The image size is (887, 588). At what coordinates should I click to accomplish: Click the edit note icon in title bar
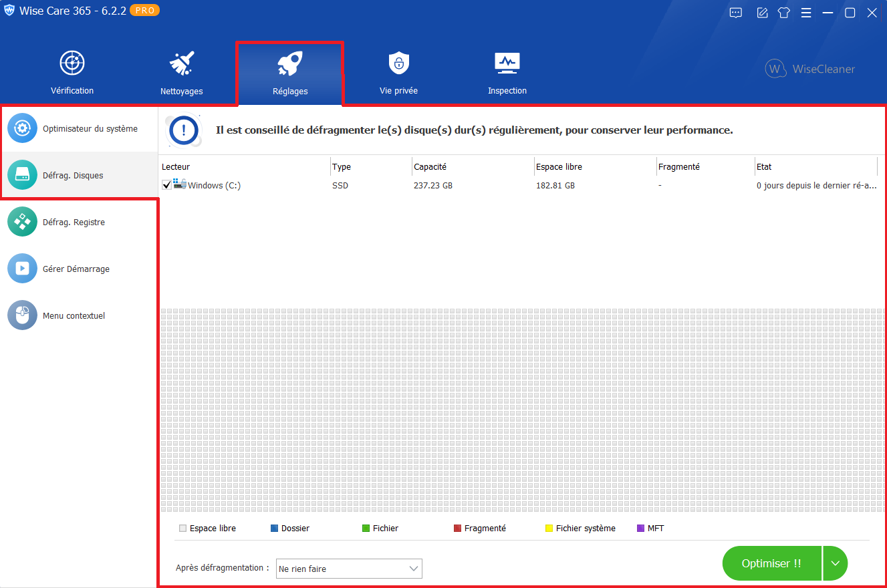(762, 13)
